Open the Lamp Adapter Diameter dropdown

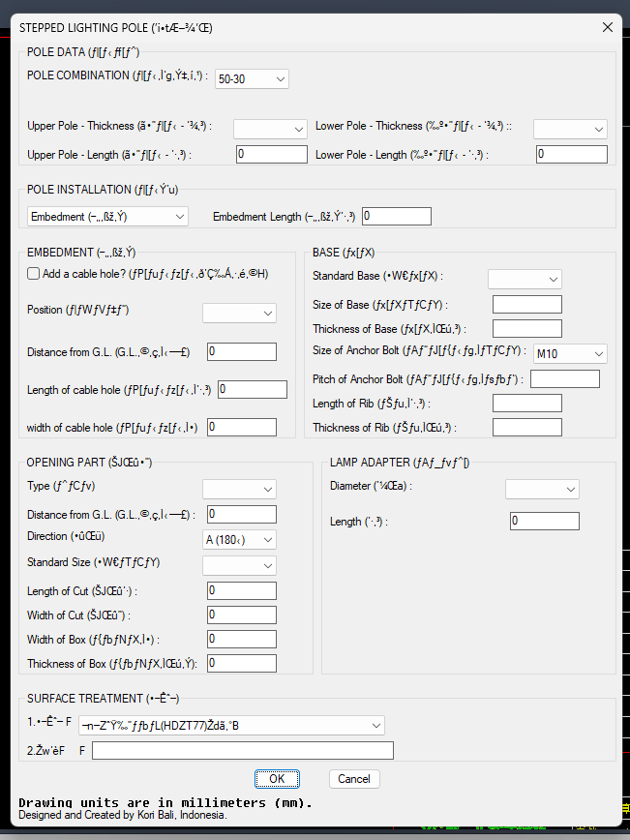[542, 489]
